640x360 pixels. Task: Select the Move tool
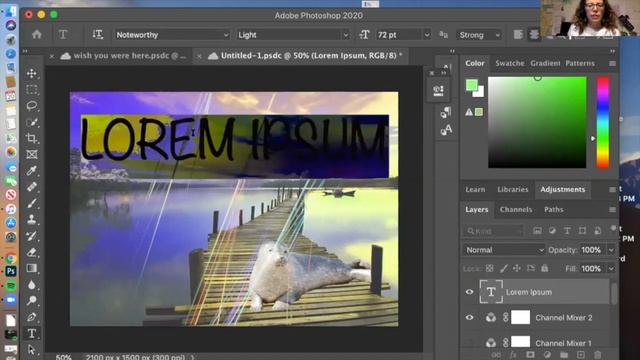pos(32,73)
